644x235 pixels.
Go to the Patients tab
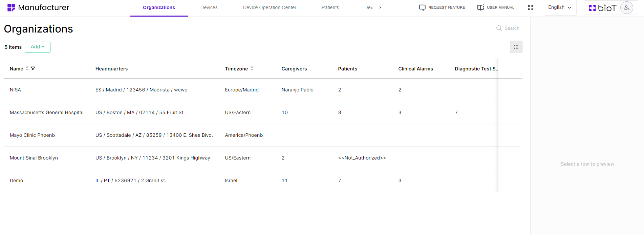tap(330, 7)
